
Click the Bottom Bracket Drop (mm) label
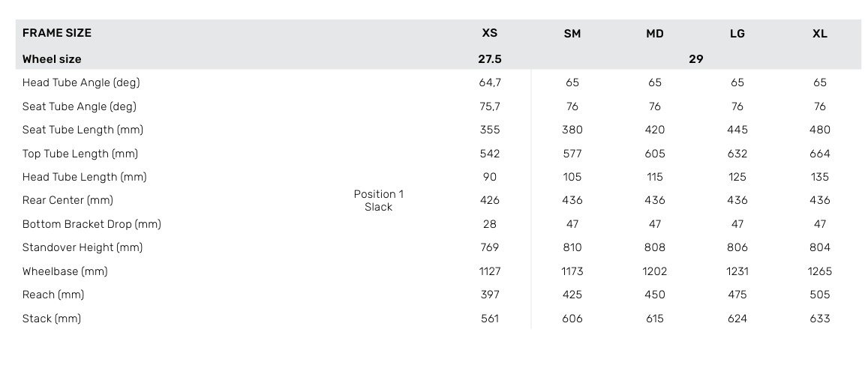click(92, 224)
